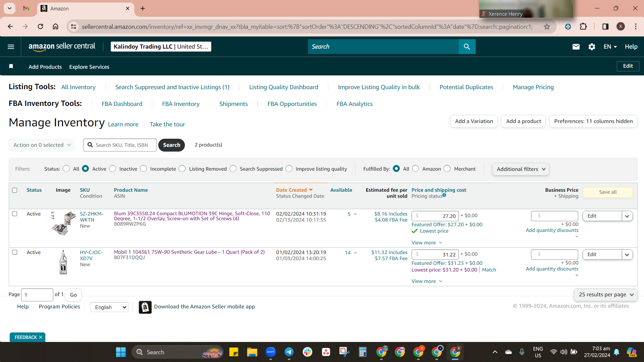644x362 pixels.
Task: Click the bookmark icon beside Add Products
Action: coord(11,66)
